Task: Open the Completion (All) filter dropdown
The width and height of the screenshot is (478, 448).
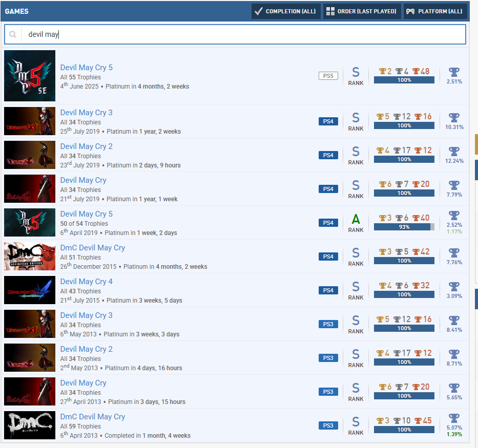Action: (x=286, y=11)
